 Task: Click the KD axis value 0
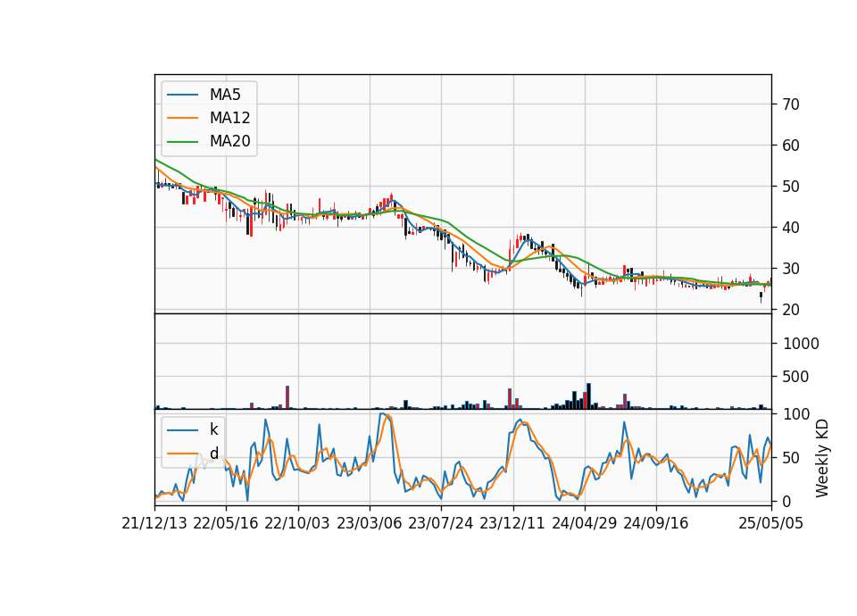pyautogui.click(x=786, y=501)
